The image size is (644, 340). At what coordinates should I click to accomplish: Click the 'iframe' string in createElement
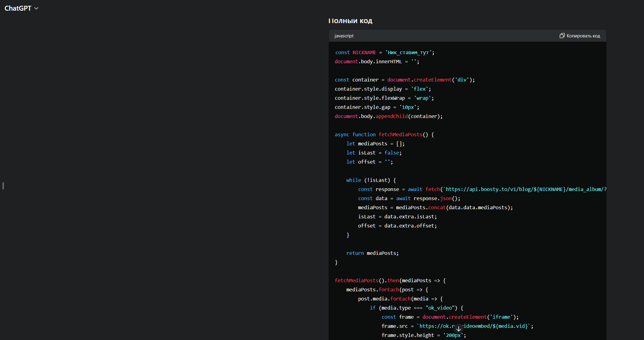501,317
